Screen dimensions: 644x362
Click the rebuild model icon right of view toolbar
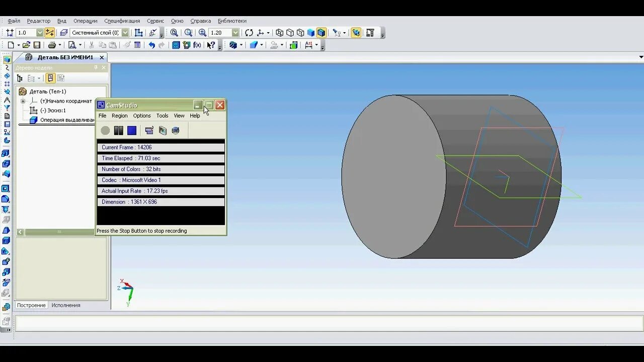click(370, 33)
